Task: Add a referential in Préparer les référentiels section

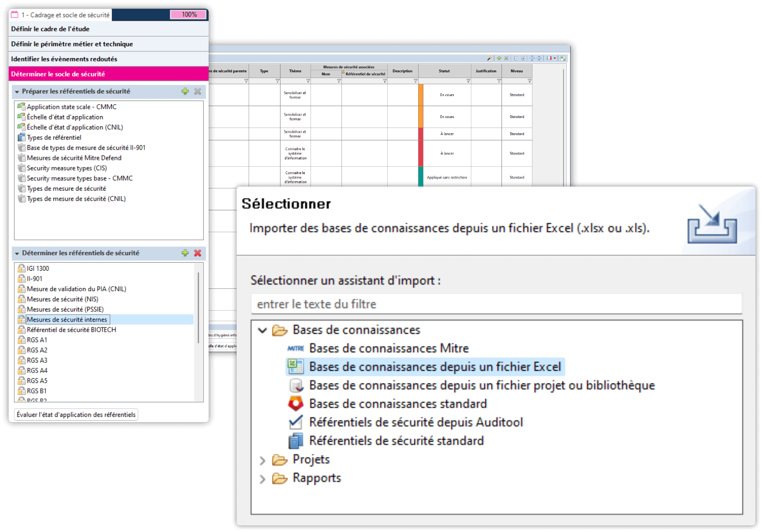Action: (x=185, y=91)
